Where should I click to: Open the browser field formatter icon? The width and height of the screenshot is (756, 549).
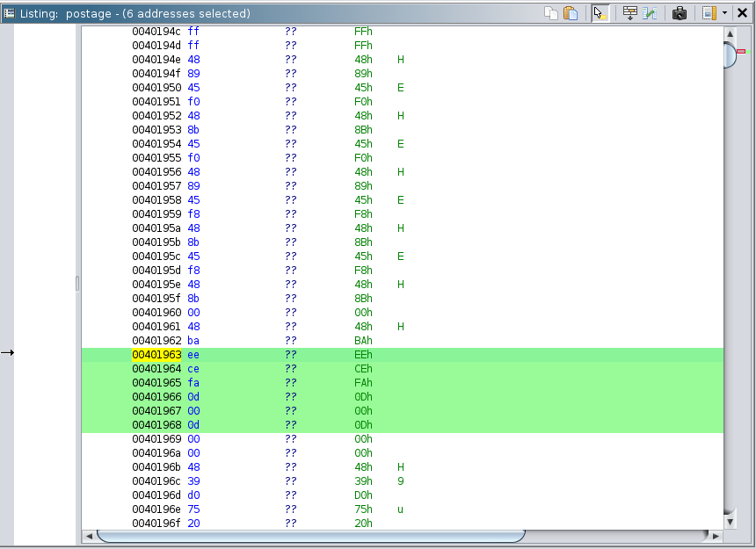(629, 13)
